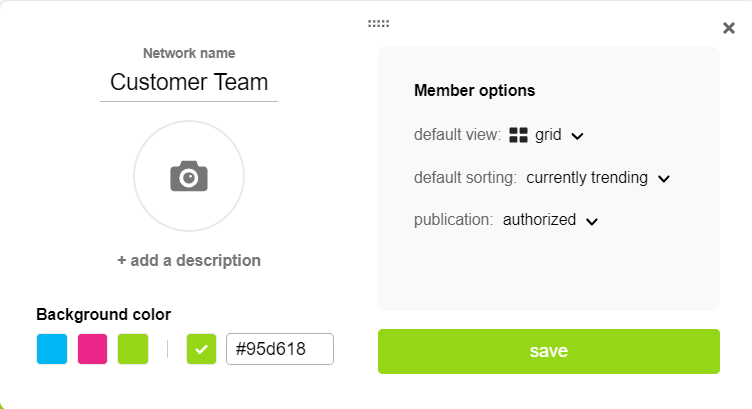Click the hex color code input field

279,349
